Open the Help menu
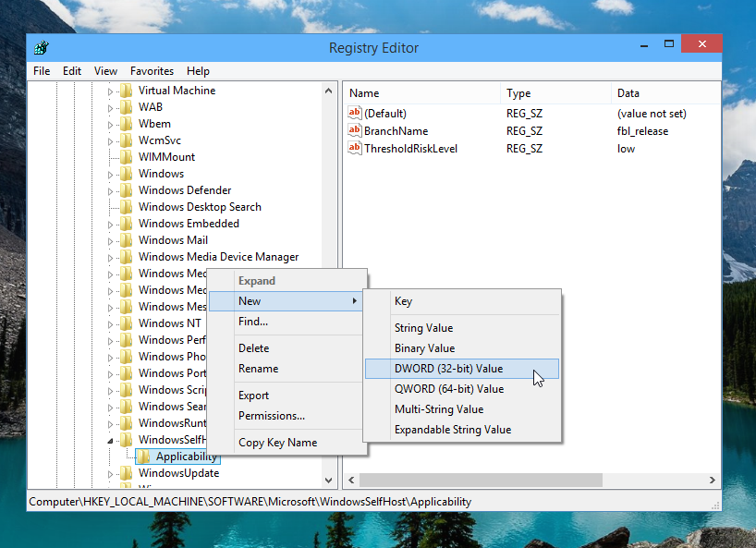Screen dimensions: 756x548 coord(198,71)
